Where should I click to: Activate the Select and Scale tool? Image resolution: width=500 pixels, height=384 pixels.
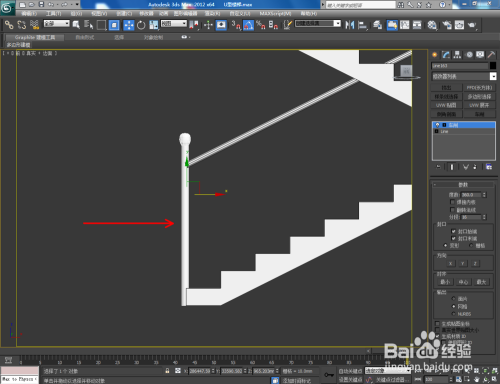point(154,25)
